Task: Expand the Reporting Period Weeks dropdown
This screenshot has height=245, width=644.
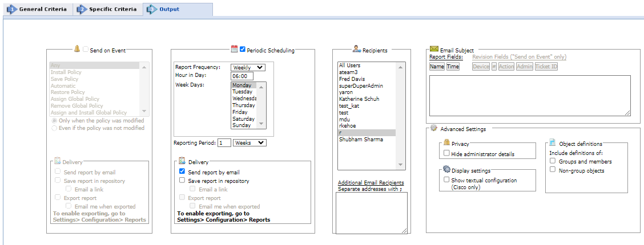Action: (249, 142)
